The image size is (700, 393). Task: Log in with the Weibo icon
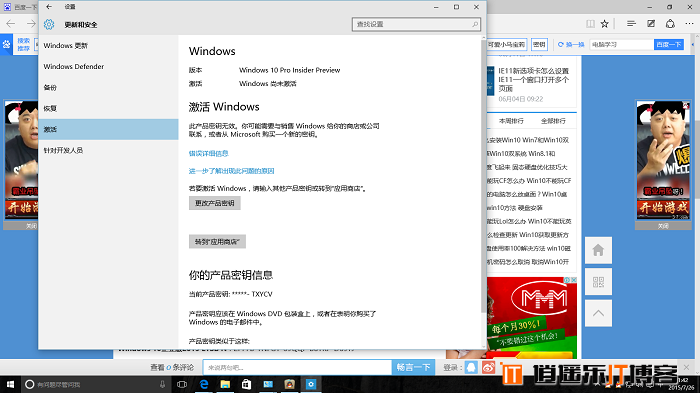(x=488, y=368)
